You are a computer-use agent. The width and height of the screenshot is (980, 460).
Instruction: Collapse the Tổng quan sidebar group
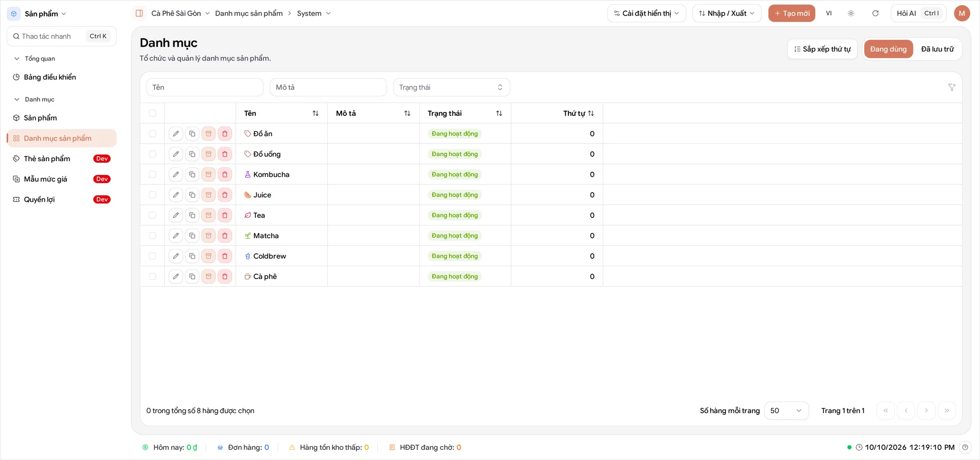click(x=35, y=59)
